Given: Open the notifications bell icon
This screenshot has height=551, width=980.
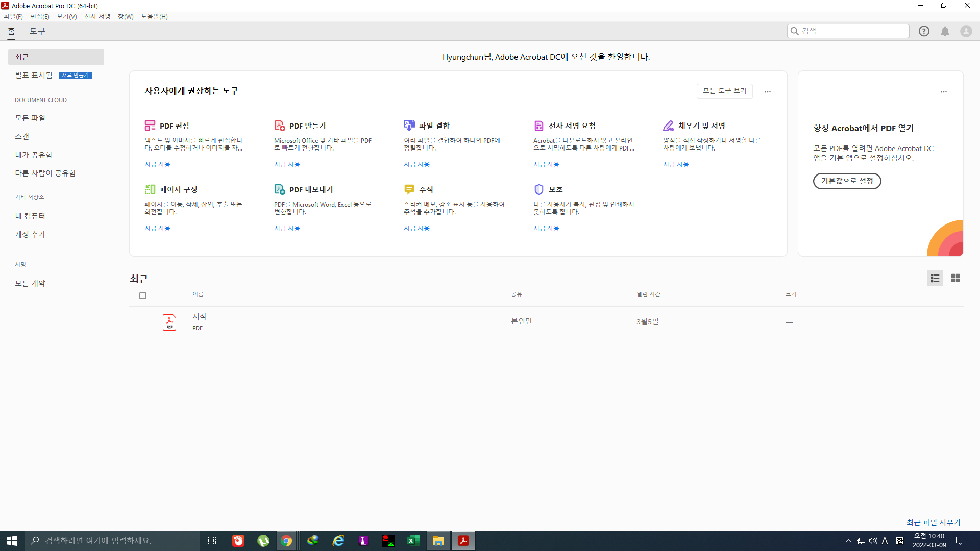Looking at the screenshot, I should pyautogui.click(x=945, y=31).
